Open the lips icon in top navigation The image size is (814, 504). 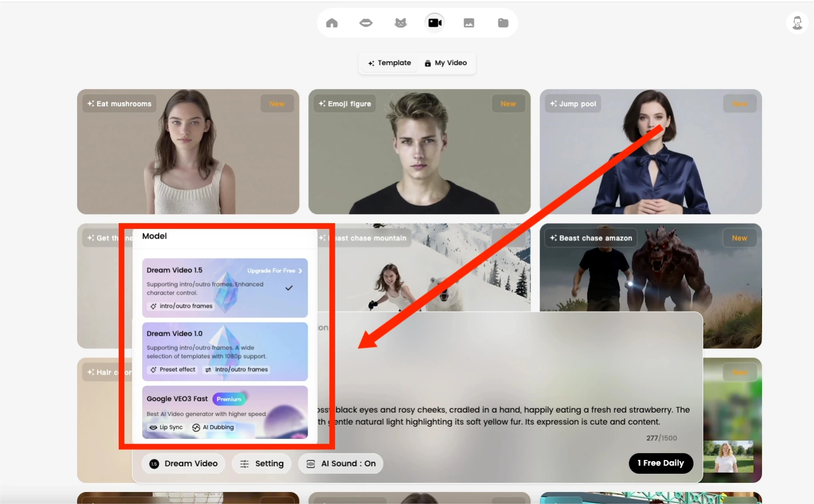click(x=366, y=23)
